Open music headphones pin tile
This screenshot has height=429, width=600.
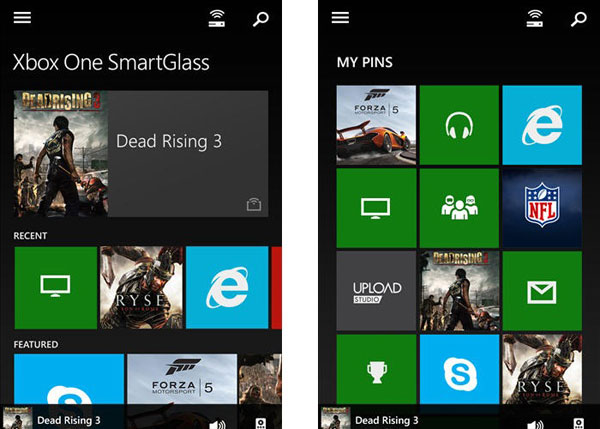(x=459, y=125)
